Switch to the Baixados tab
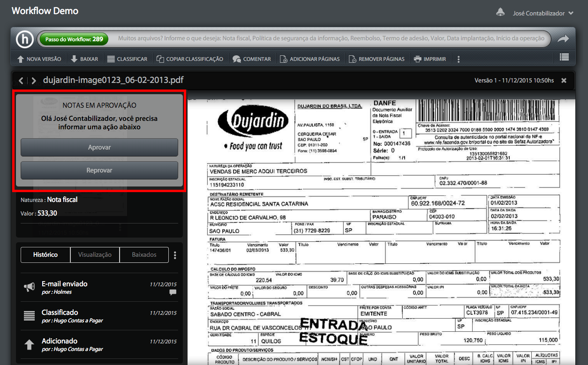 pyautogui.click(x=144, y=255)
